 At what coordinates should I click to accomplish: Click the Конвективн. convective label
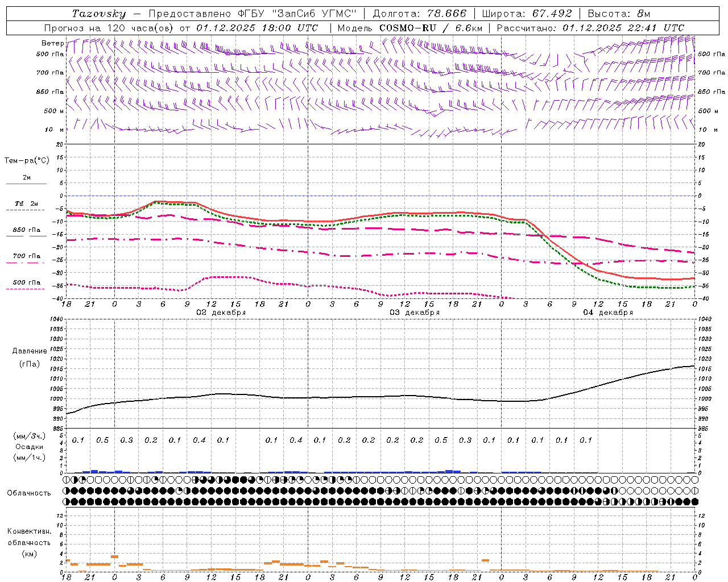pos(29,531)
